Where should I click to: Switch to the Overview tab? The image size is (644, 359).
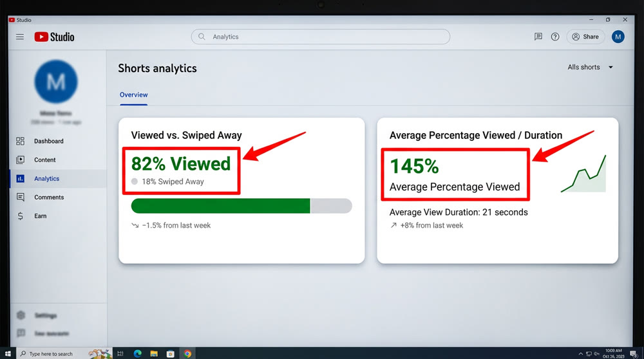(x=133, y=95)
